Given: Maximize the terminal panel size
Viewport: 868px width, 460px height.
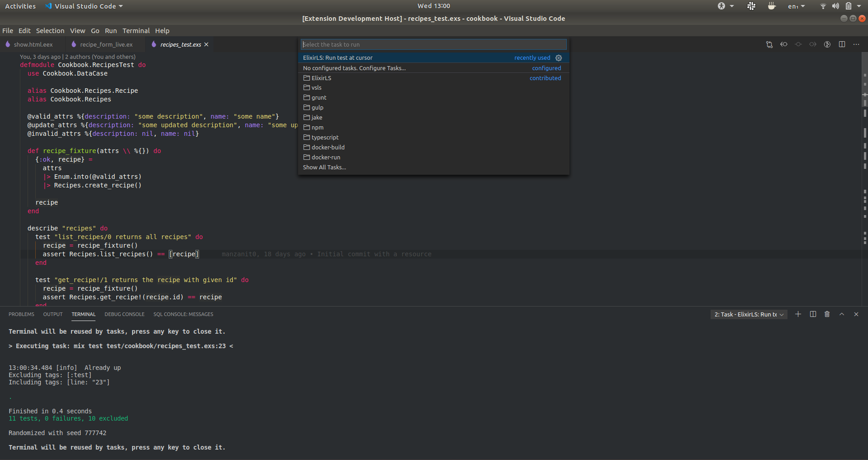Looking at the screenshot, I should 842,314.
